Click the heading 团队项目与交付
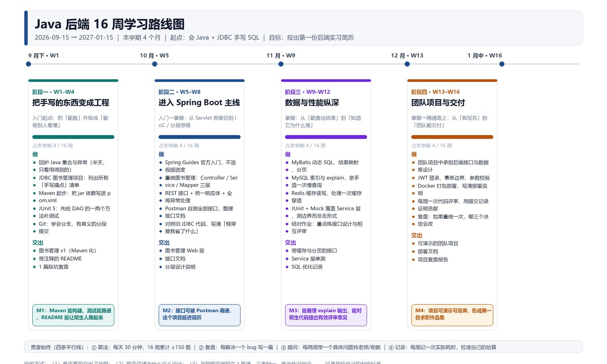The width and height of the screenshot is (607, 364). (438, 103)
